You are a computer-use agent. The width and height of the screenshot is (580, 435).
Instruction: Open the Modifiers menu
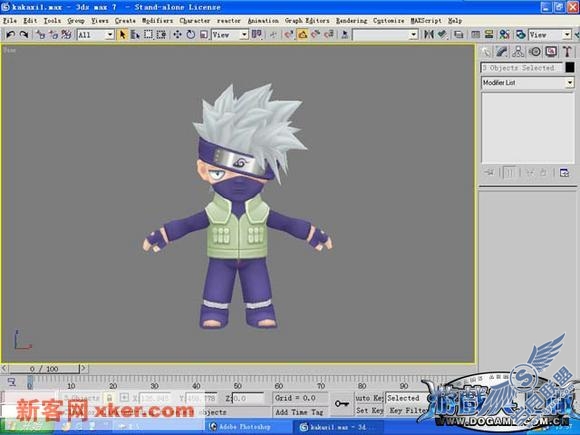[157, 21]
